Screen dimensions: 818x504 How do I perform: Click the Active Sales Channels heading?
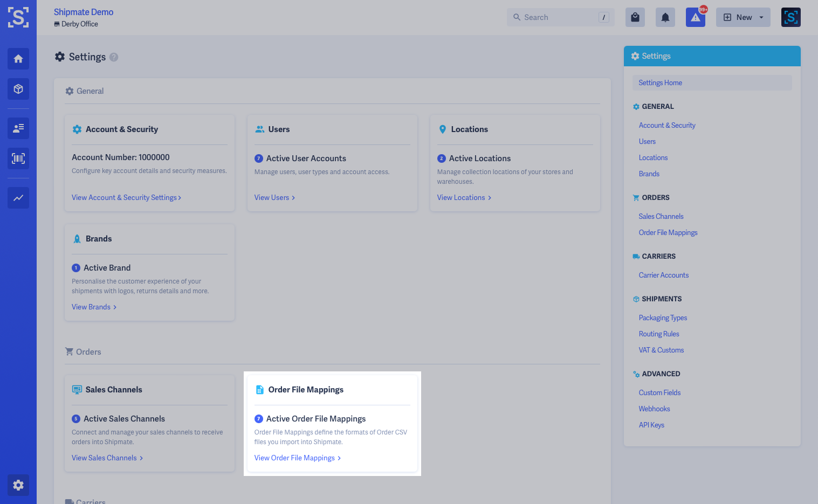(x=124, y=419)
